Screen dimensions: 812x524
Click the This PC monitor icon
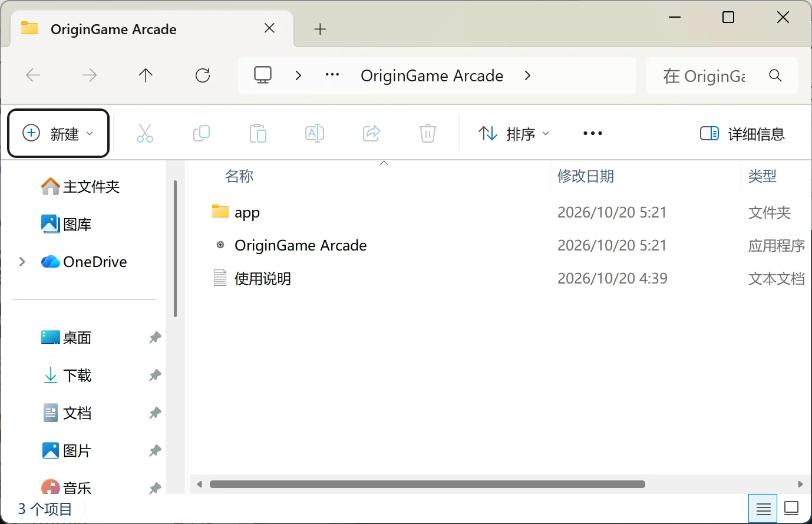pyautogui.click(x=263, y=75)
